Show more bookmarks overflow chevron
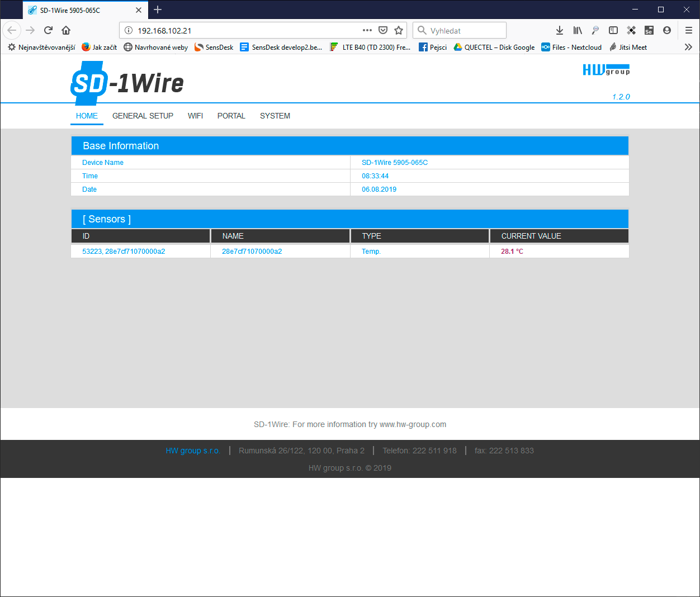 [x=688, y=47]
